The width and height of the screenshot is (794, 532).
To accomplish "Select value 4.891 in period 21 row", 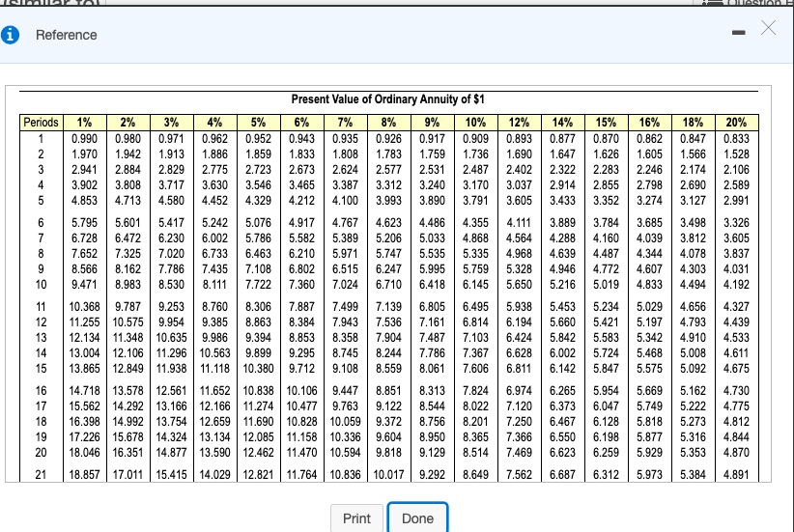I will [x=736, y=475].
